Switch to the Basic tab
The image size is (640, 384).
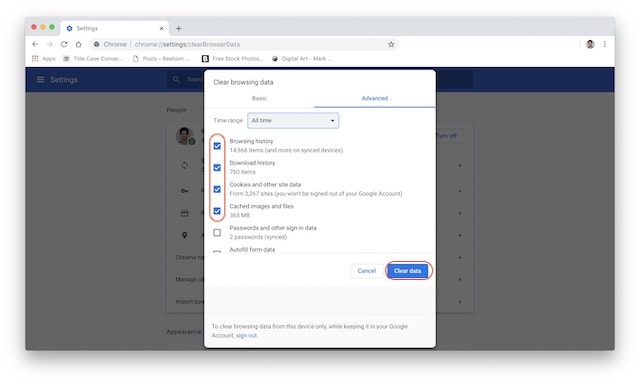point(259,98)
